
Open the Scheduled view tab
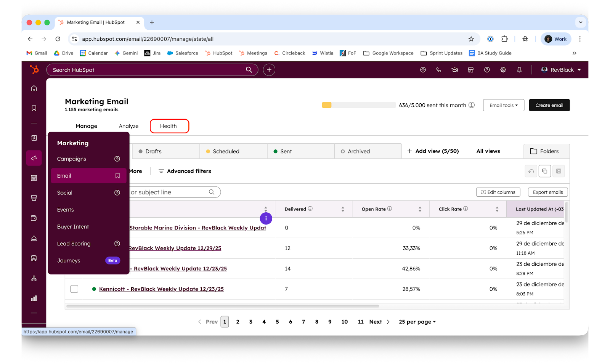tap(233, 151)
